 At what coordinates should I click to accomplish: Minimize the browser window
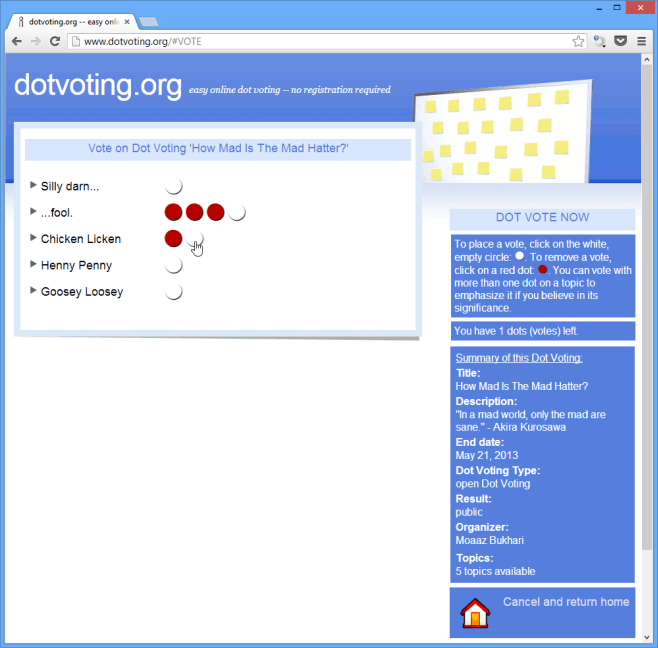coord(599,8)
